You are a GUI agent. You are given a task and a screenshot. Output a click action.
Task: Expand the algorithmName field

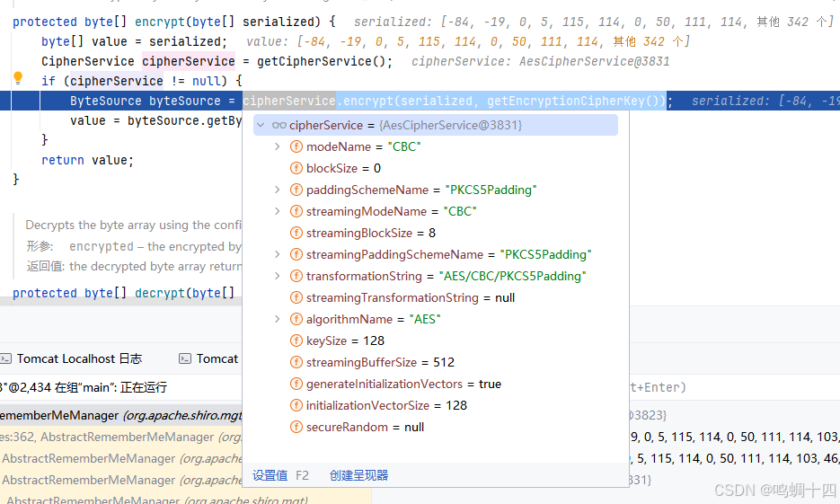tap(277, 319)
